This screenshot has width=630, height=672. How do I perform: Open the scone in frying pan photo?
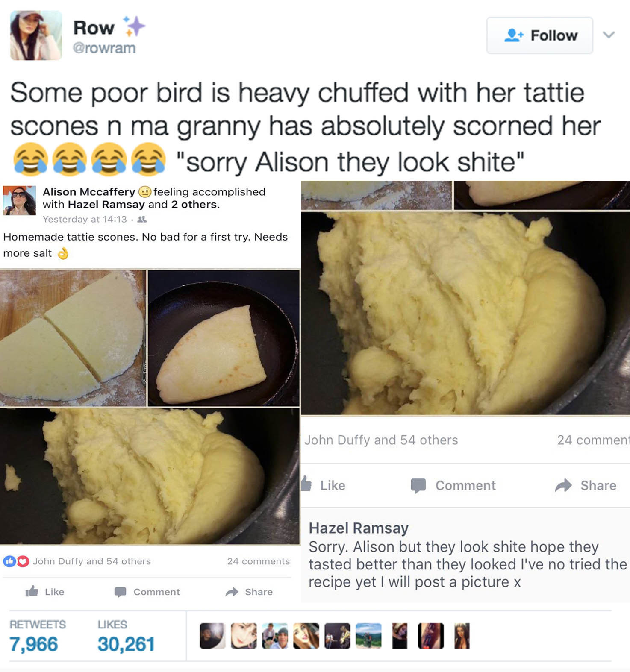(224, 338)
